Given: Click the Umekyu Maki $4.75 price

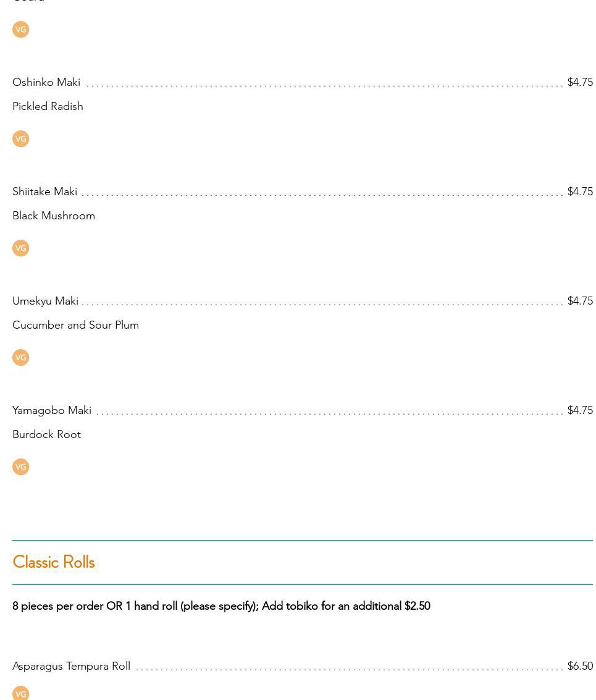Looking at the screenshot, I should [580, 301].
